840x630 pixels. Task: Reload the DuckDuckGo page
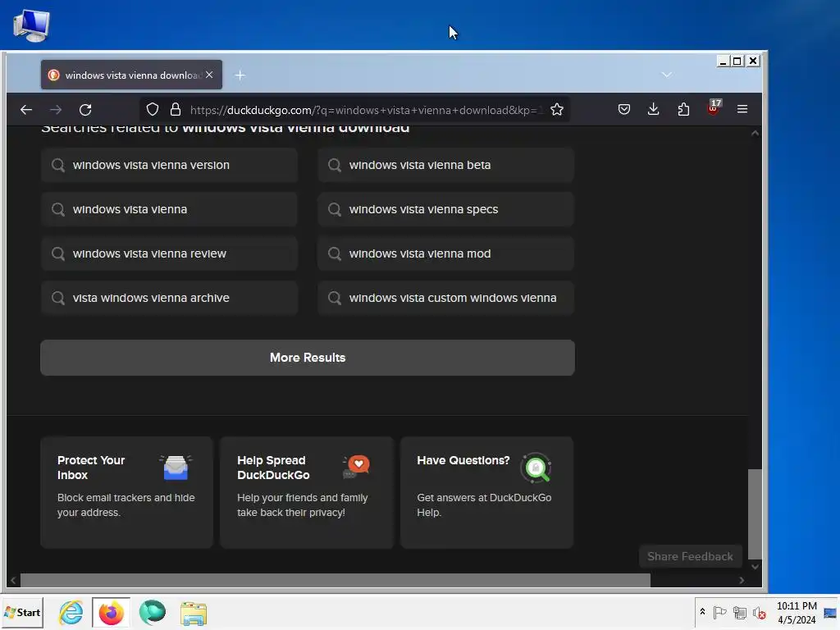(85, 110)
